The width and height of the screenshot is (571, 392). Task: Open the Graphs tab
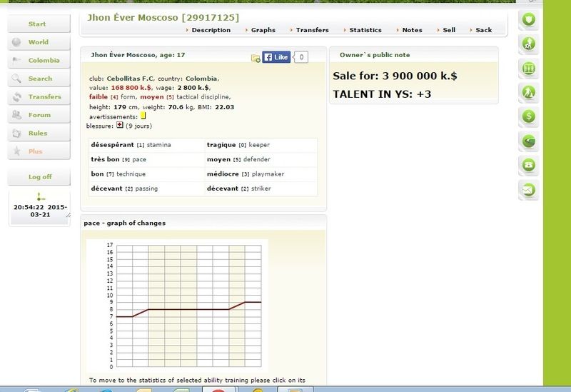(262, 30)
